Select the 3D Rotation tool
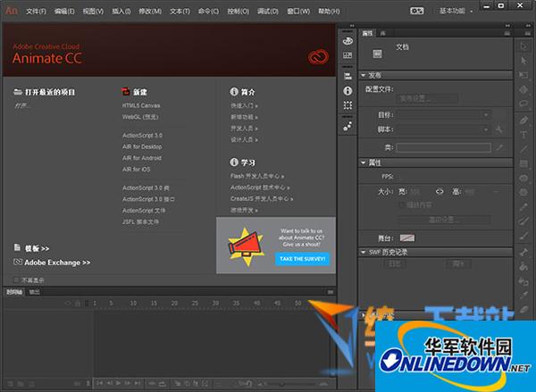This screenshot has height=392, width=536. (523, 89)
